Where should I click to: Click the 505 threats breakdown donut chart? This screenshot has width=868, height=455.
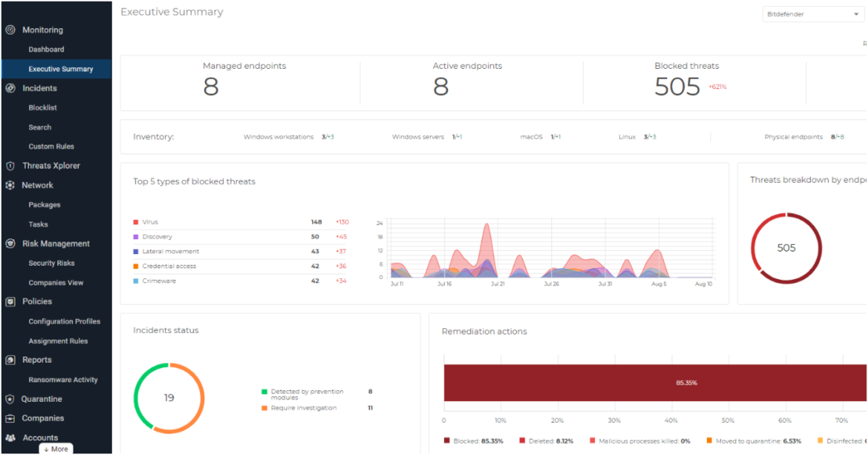(x=786, y=247)
